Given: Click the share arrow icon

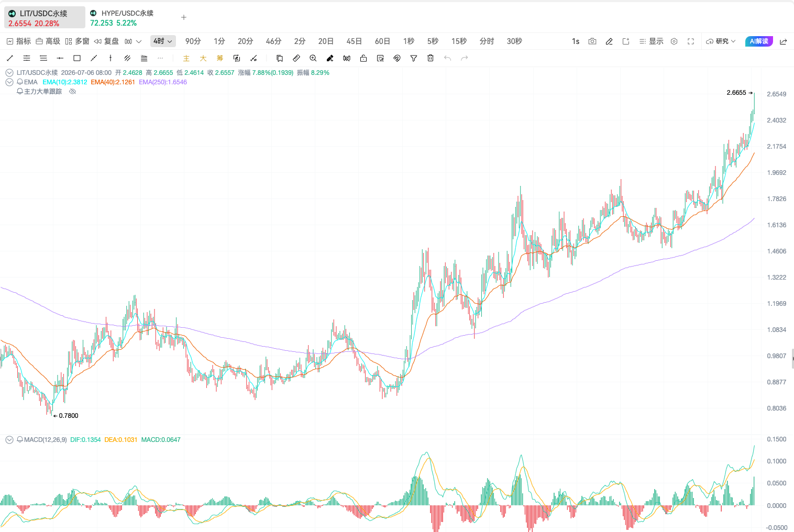Looking at the screenshot, I should [x=784, y=41].
